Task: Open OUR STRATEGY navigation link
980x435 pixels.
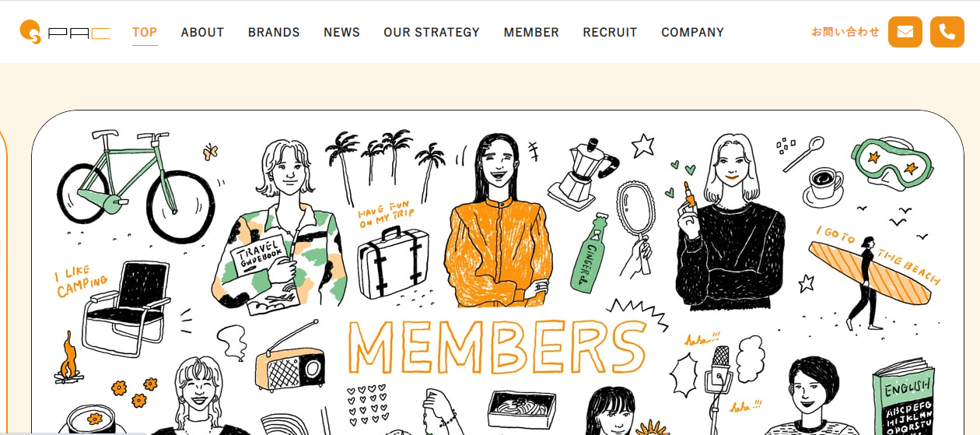Action: 432,33
